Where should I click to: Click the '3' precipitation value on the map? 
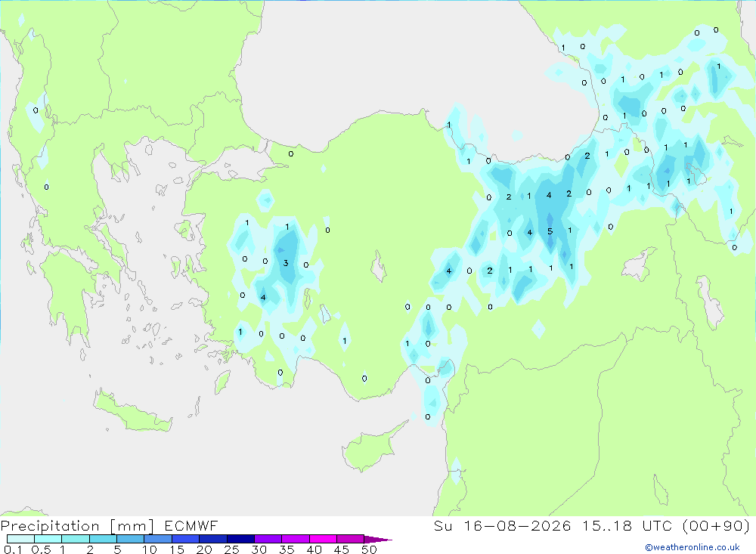(x=286, y=263)
